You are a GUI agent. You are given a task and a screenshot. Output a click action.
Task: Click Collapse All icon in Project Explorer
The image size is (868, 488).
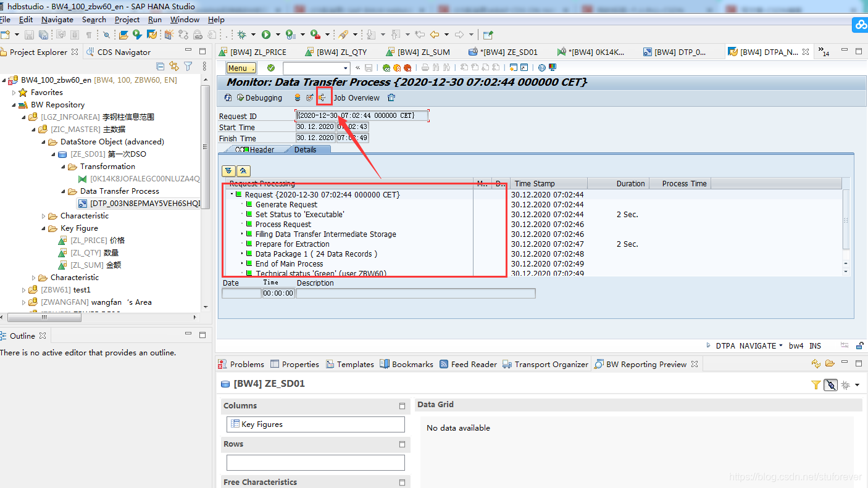point(161,66)
